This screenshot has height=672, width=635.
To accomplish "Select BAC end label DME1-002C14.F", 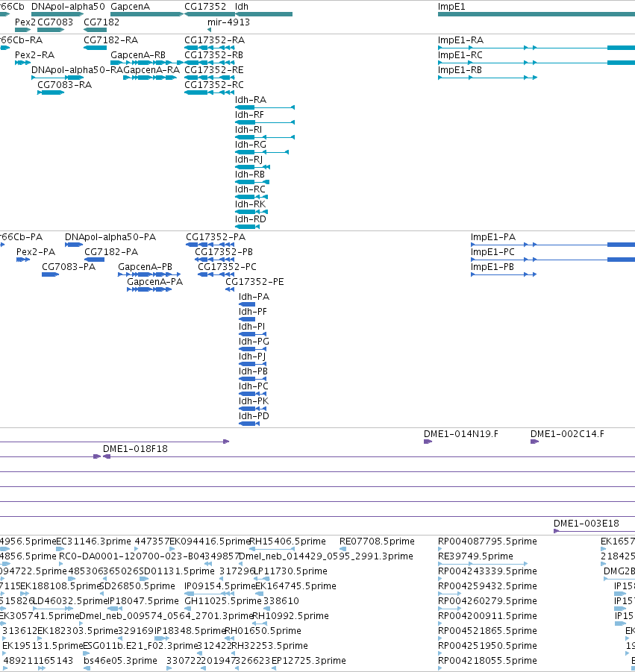I will pyautogui.click(x=567, y=434).
